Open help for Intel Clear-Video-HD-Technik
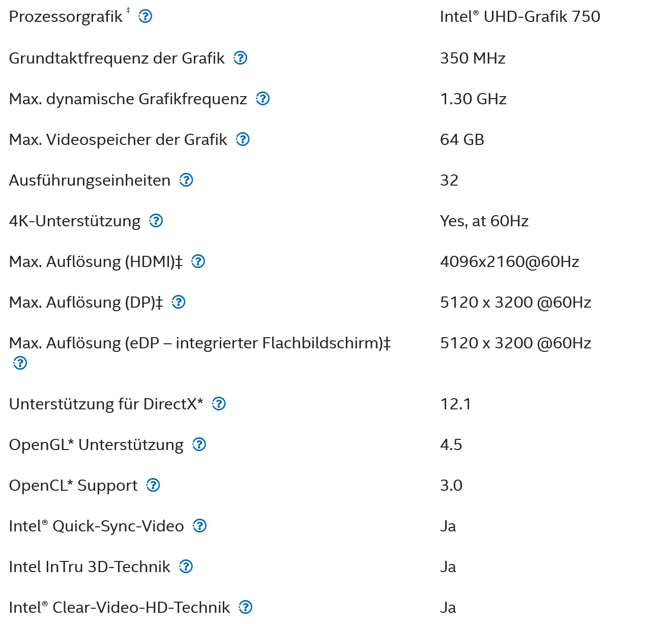This screenshot has width=672, height=624. (246, 607)
